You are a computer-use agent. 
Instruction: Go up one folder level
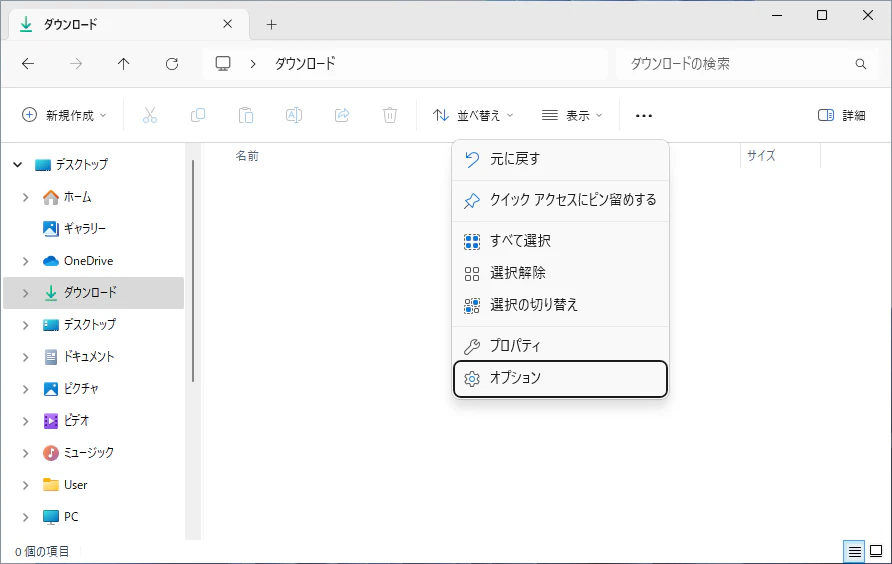(123, 64)
